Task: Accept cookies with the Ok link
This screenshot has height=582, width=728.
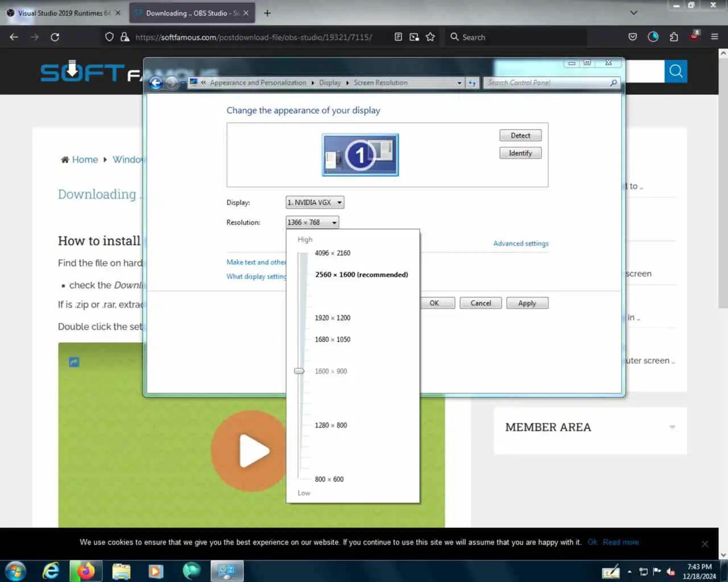Action: 592,542
